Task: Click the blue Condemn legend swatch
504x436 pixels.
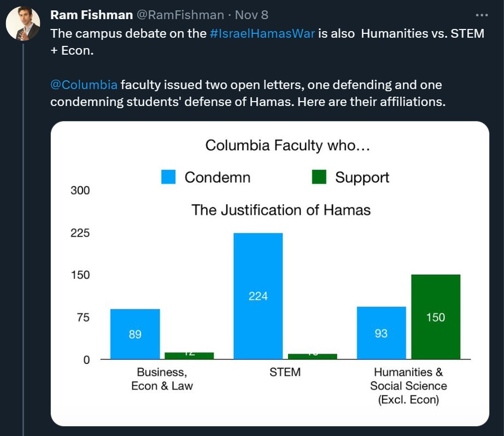Action: [168, 177]
